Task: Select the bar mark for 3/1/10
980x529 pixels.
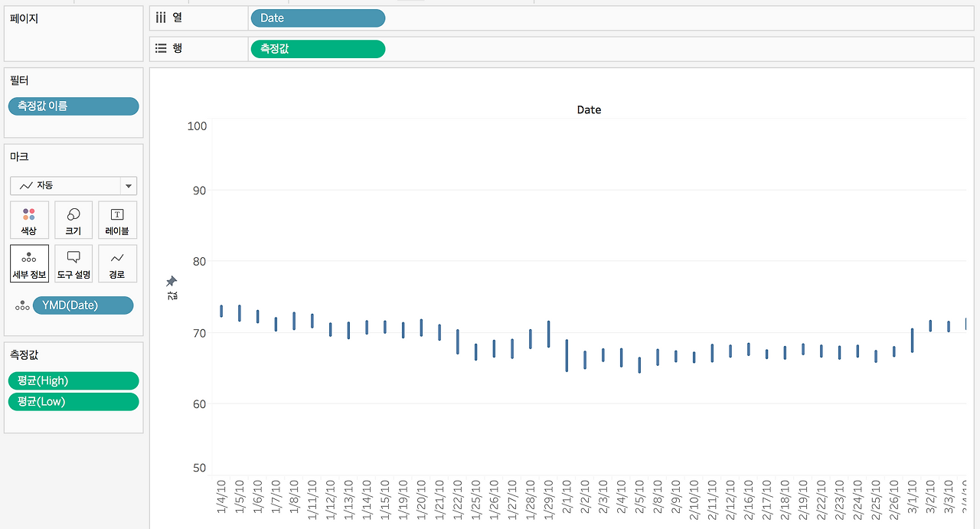Action: pyautogui.click(x=913, y=341)
